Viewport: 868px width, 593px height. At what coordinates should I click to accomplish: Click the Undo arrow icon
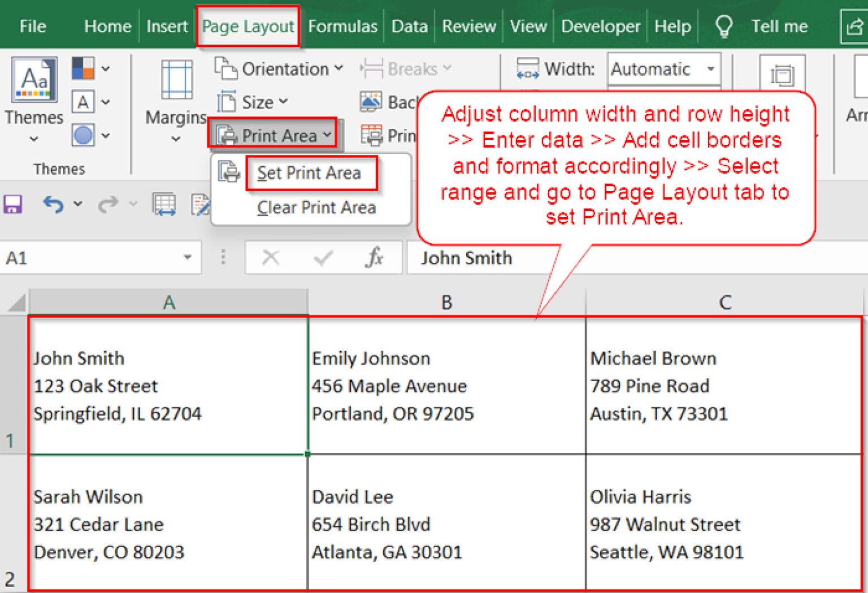53,204
